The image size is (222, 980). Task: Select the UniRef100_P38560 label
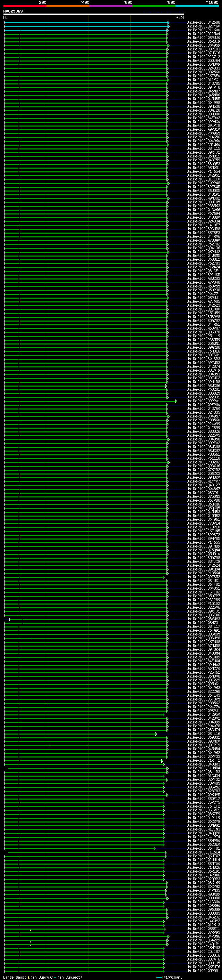click(203, 420)
